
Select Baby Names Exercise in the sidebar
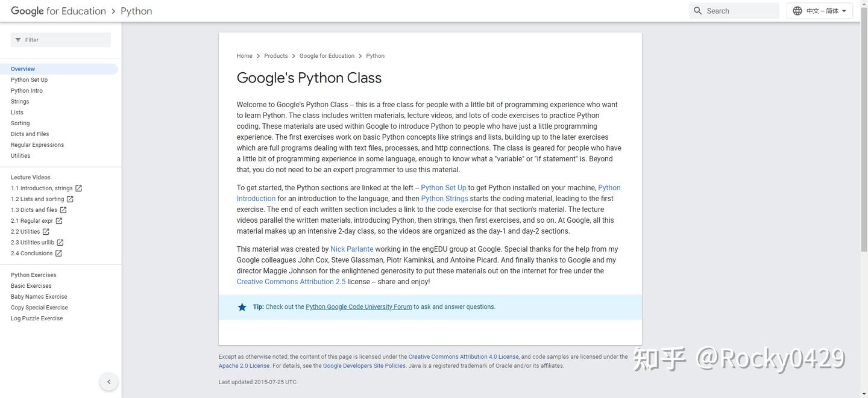[x=38, y=296]
